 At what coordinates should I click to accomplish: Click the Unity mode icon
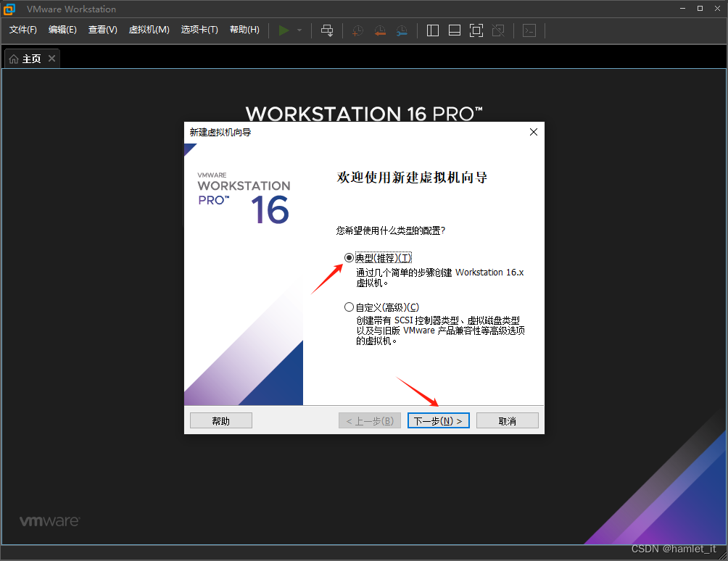(x=498, y=30)
